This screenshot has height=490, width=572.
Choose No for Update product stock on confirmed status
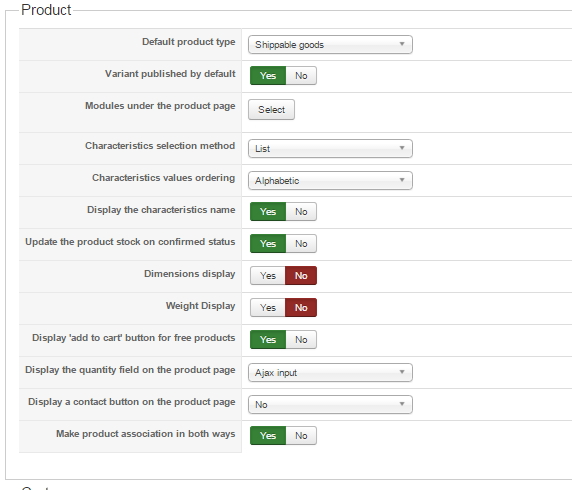tap(301, 244)
